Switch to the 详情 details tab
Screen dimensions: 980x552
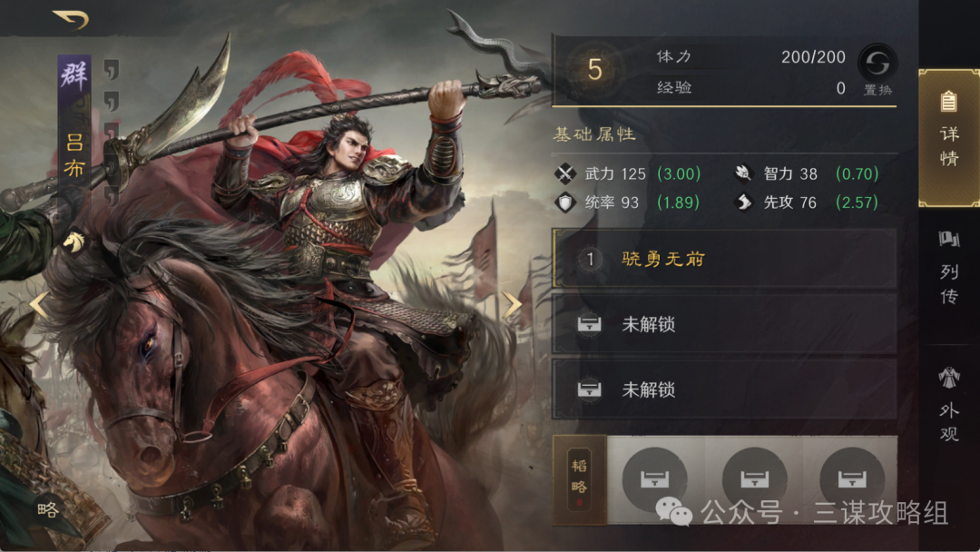949,137
